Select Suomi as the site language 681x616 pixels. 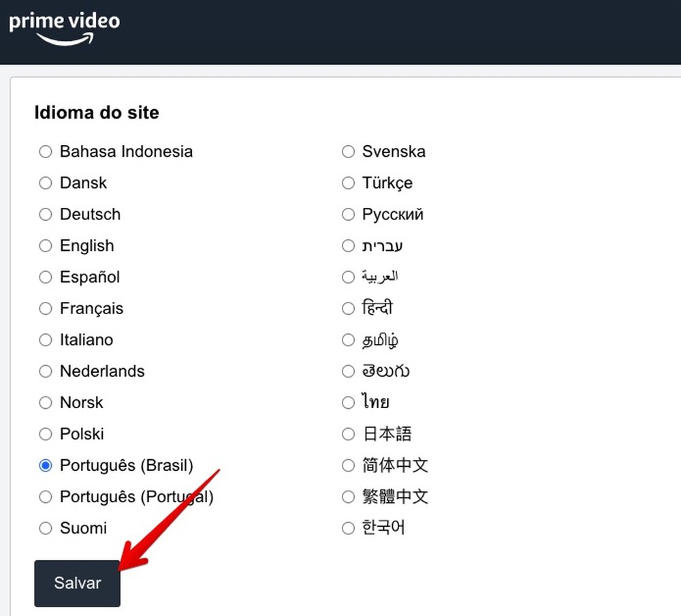click(x=46, y=528)
